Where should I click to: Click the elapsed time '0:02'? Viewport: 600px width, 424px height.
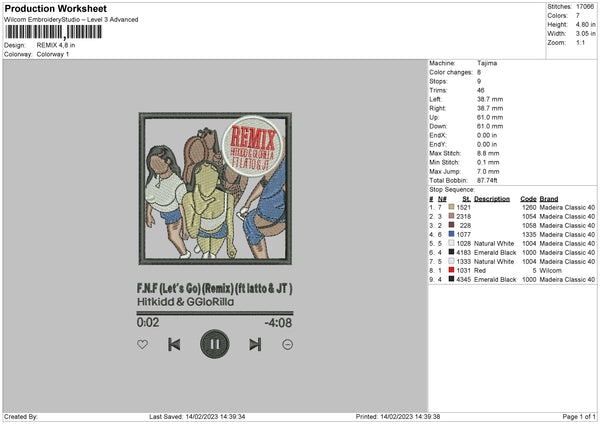point(148,322)
